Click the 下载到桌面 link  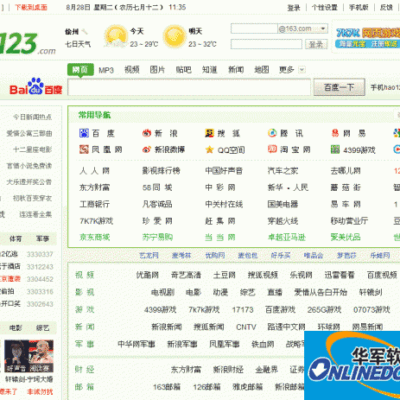31,7
